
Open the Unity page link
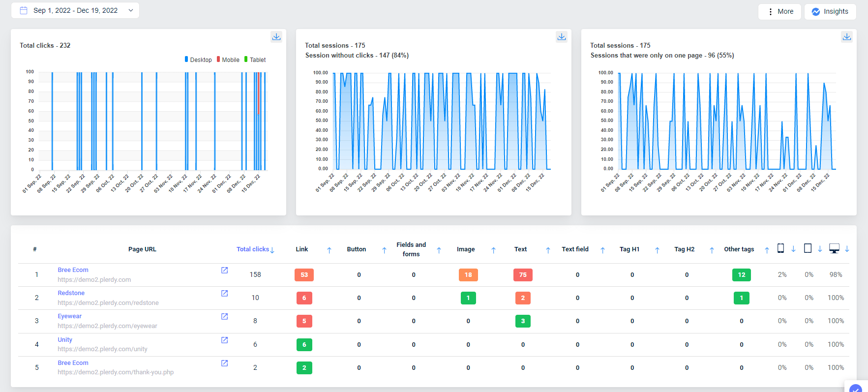tap(65, 340)
